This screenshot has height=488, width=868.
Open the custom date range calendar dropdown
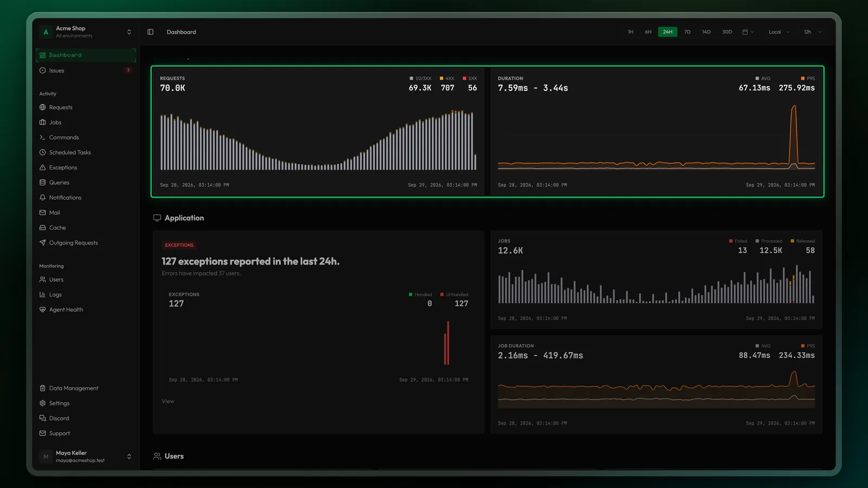click(748, 32)
